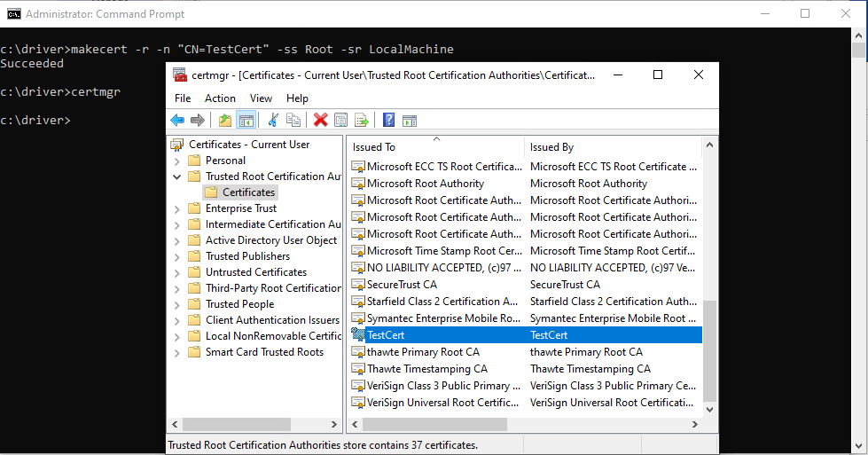Screen dimensions: 868x455
Task: Expand the Trusted People node
Action: (x=176, y=305)
